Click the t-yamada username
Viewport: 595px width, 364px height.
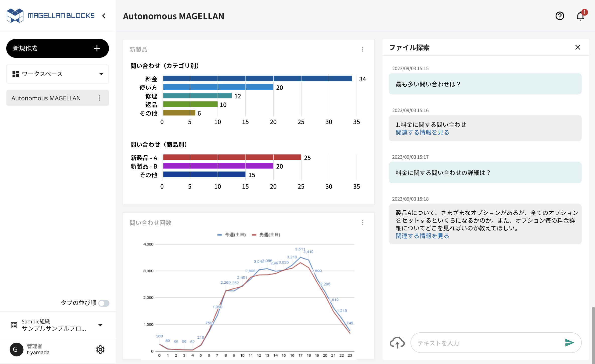[x=38, y=352]
